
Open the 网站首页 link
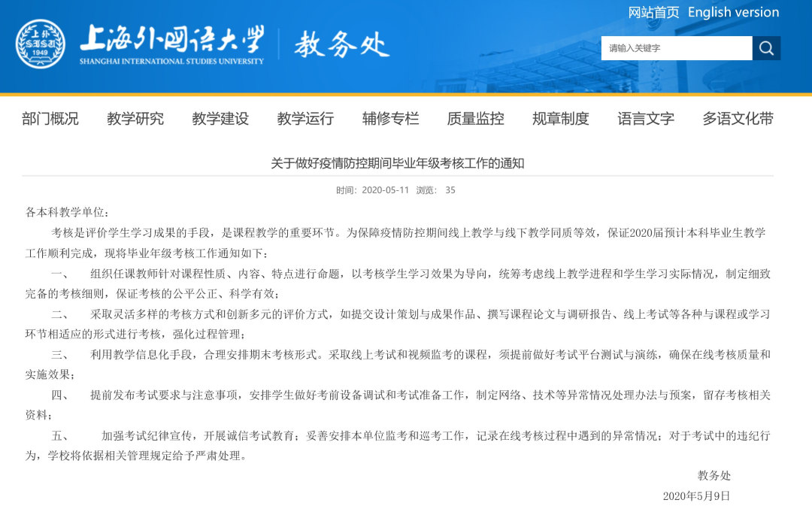653,13
